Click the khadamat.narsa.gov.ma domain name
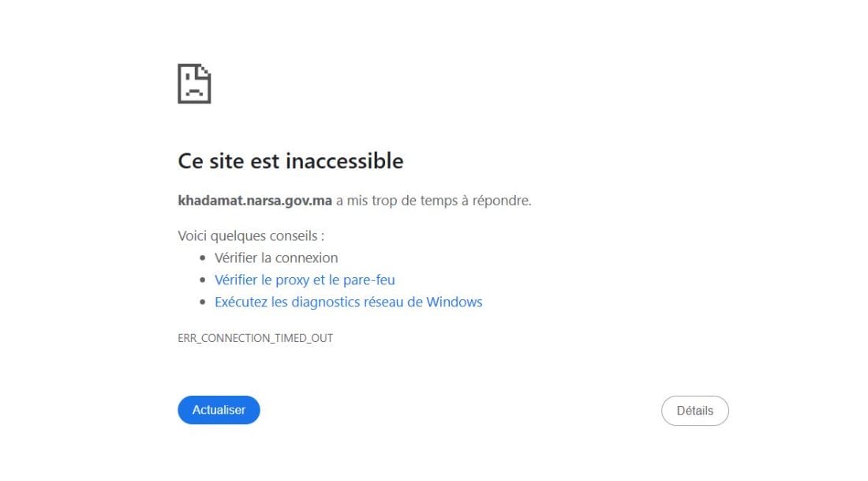This screenshot has height=481, width=868. [255, 201]
